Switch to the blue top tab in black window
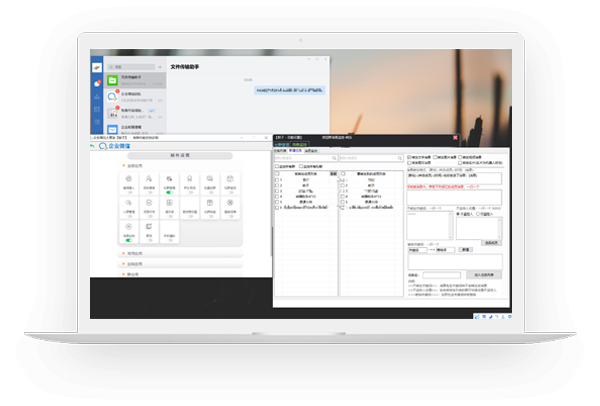Image resolution: width=600 pixels, height=406 pixels. click(x=282, y=145)
